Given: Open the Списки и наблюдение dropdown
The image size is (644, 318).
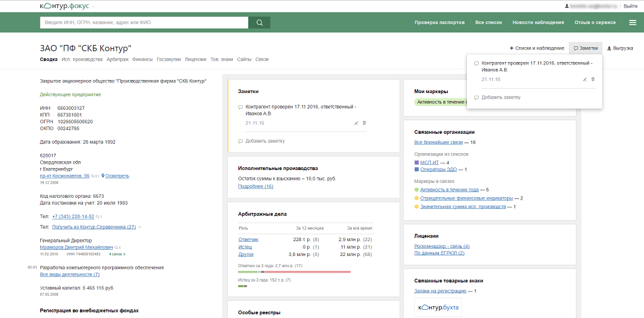Looking at the screenshot, I should [536, 48].
